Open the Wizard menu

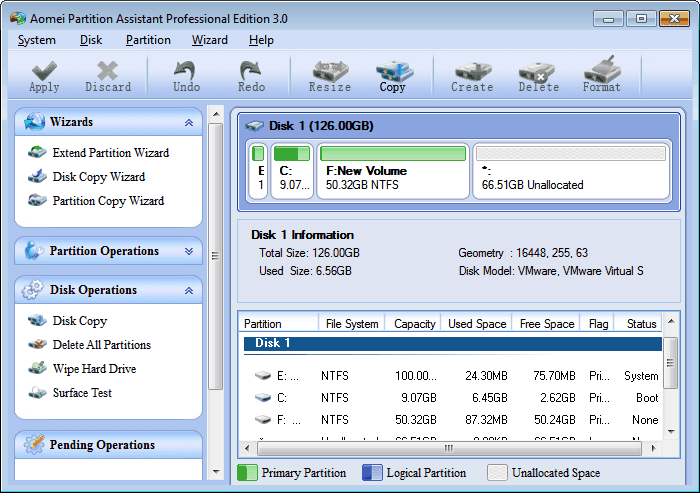point(210,40)
